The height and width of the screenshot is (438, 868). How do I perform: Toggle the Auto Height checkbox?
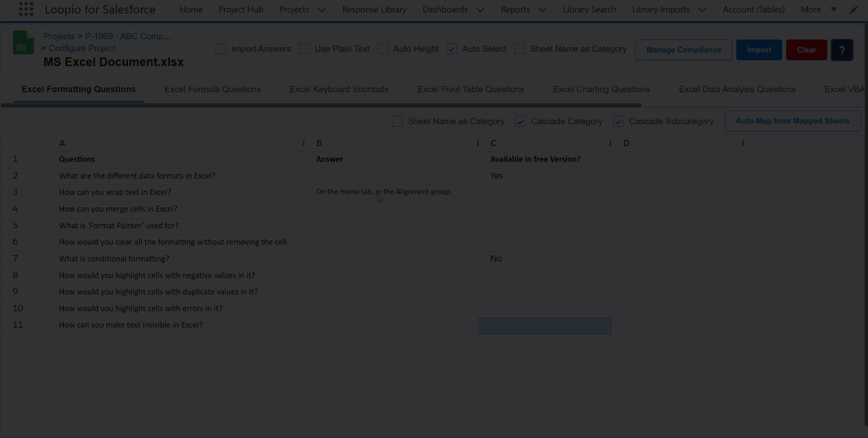(x=383, y=49)
